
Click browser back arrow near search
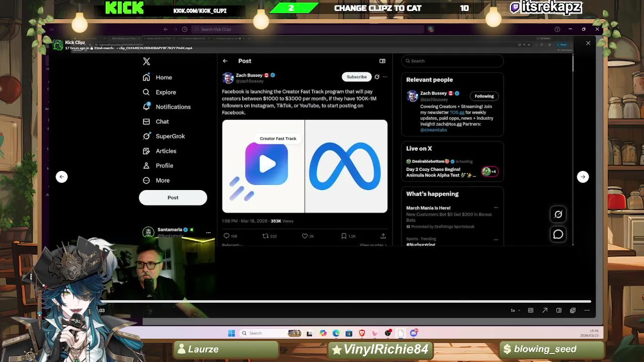click(x=166, y=29)
